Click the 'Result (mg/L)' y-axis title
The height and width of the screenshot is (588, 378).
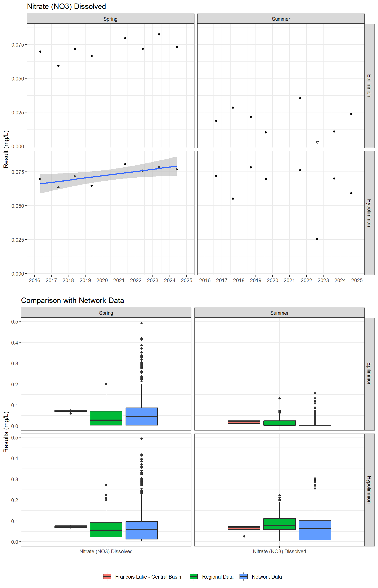click(x=6, y=149)
